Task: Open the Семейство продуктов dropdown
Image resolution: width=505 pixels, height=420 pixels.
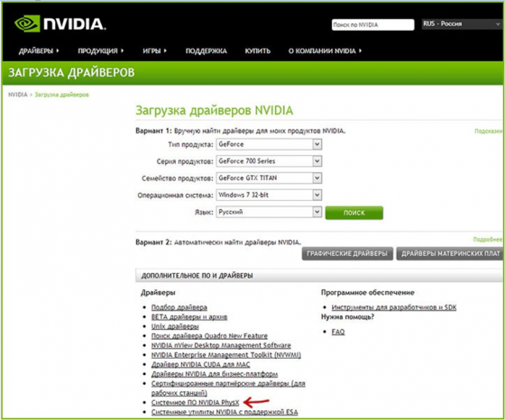Action: (x=269, y=178)
